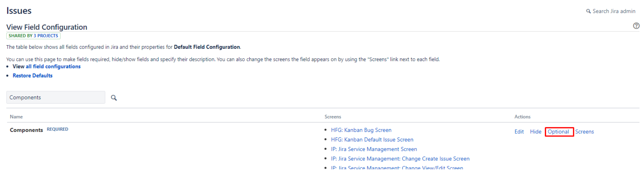644x188 pixels.
Task: Open the Change View/Edit Screen link
Action: click(x=397, y=168)
